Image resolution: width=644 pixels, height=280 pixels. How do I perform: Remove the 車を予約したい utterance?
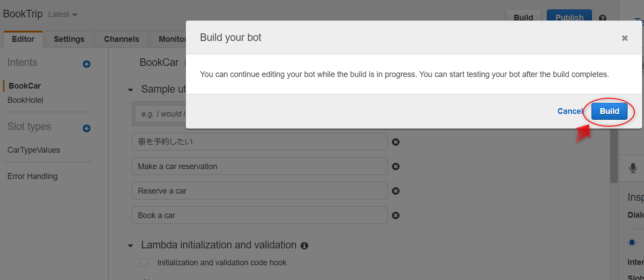(x=395, y=142)
